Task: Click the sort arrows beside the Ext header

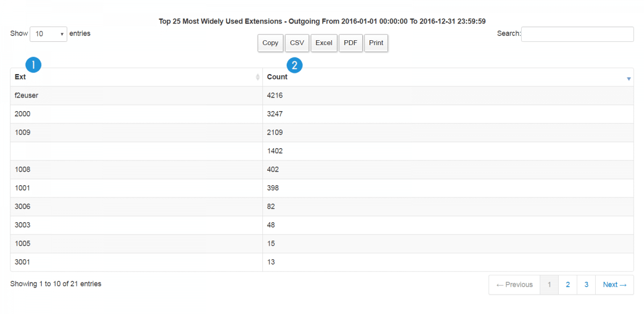Action: (257, 77)
